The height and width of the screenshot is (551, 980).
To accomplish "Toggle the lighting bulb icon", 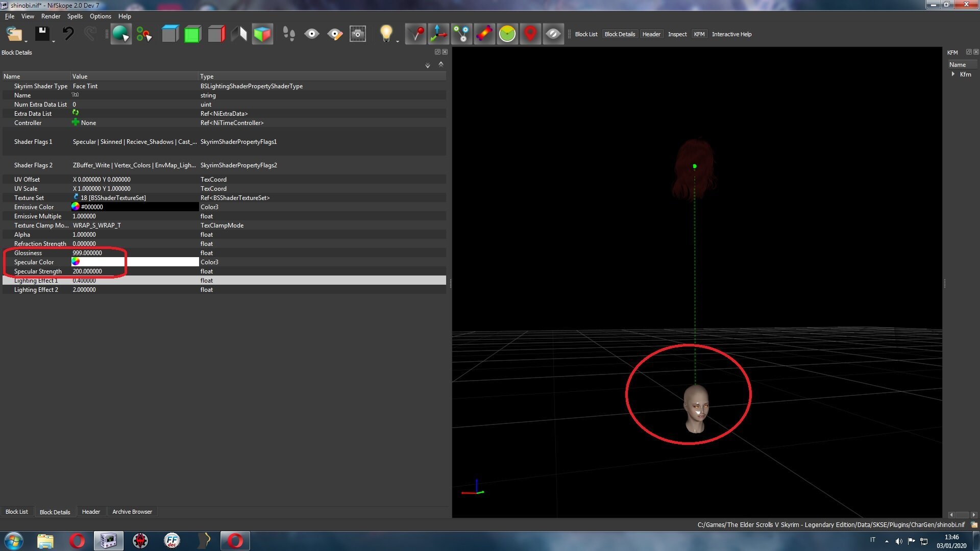I will click(x=386, y=34).
